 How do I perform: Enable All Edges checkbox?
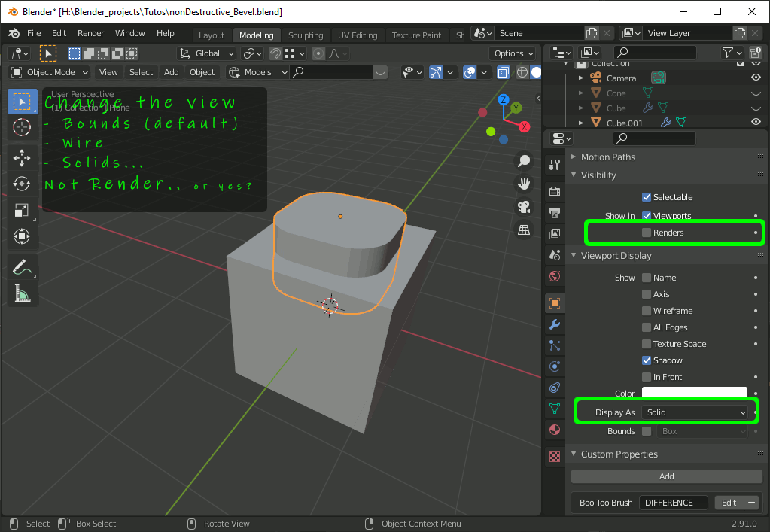pyautogui.click(x=647, y=327)
